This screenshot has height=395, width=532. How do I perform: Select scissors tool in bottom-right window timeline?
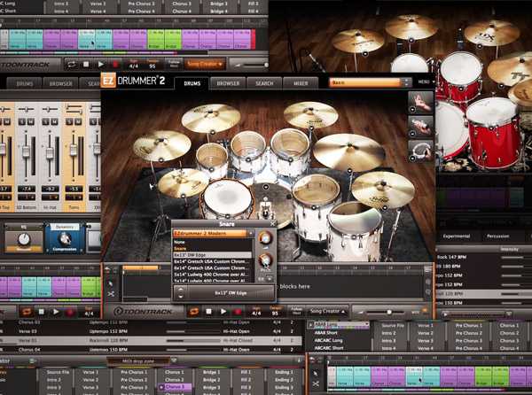pos(316,383)
